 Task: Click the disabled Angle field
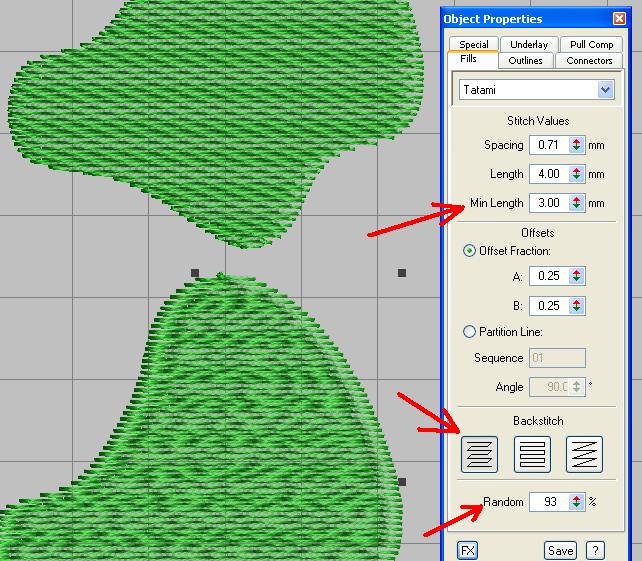[x=557, y=387]
